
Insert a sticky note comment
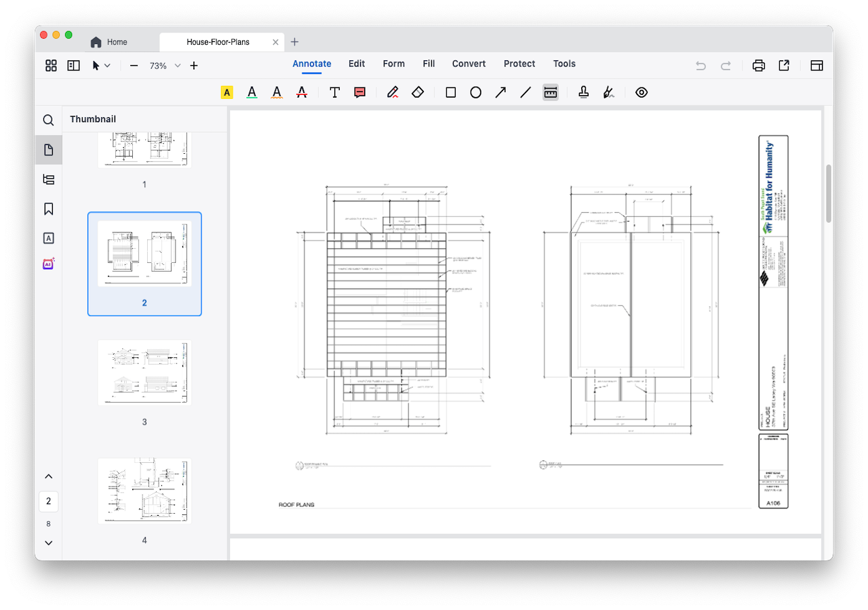[360, 92]
